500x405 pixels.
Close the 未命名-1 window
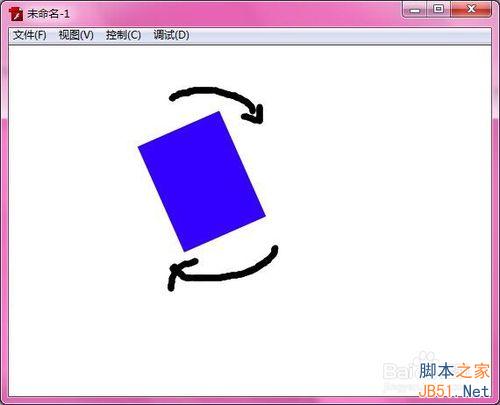(x=471, y=9)
